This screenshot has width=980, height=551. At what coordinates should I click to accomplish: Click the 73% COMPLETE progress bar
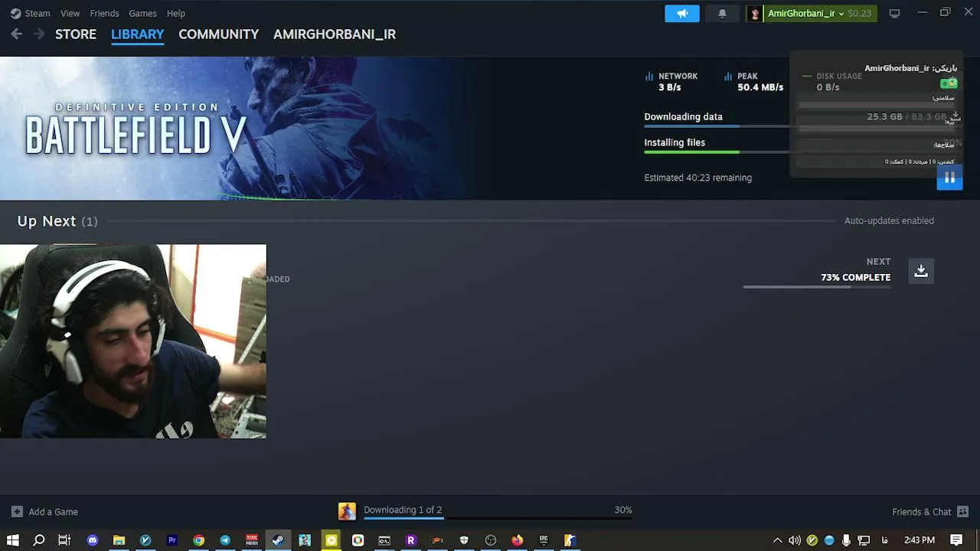coord(817,287)
